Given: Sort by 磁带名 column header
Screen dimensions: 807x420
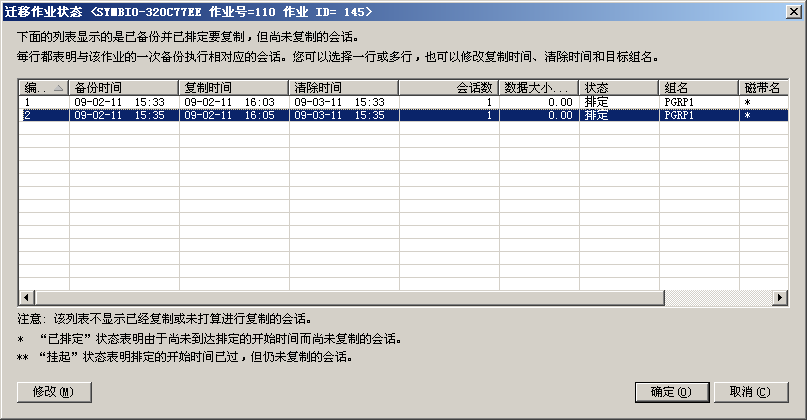Looking at the screenshot, I should click(x=764, y=88).
